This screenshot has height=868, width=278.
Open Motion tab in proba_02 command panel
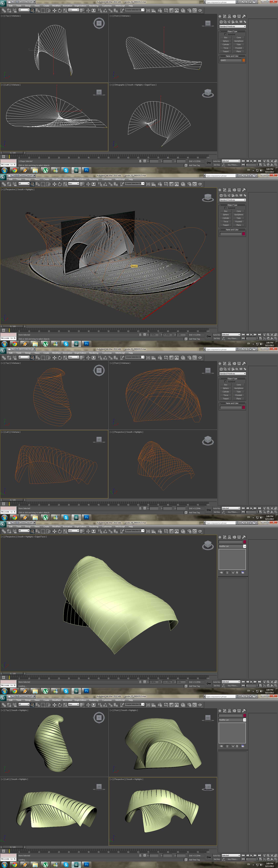pyautogui.click(x=234, y=190)
